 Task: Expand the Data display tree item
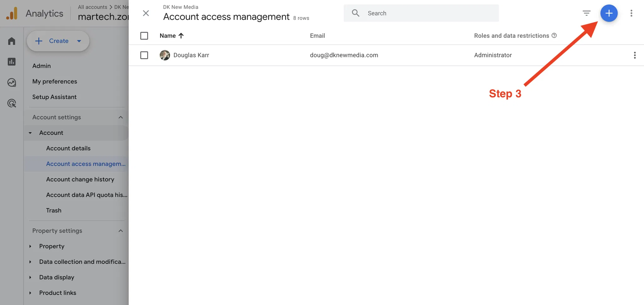click(30, 277)
